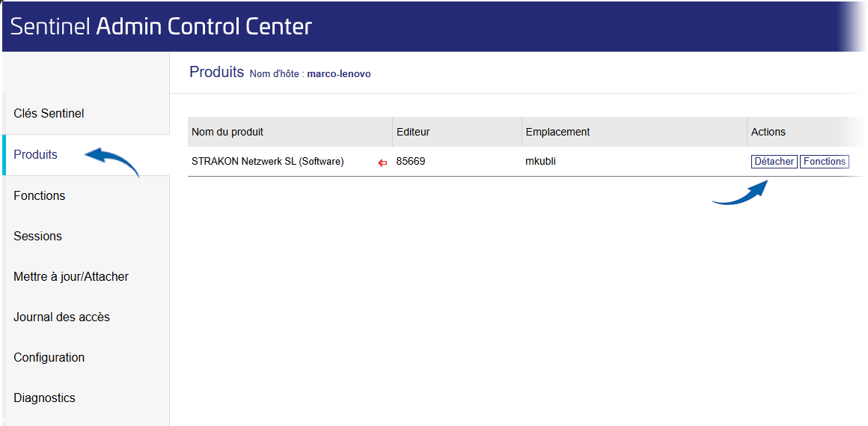868x426 pixels.
Task: Open Journal des accès
Action: pyautogui.click(x=86, y=317)
